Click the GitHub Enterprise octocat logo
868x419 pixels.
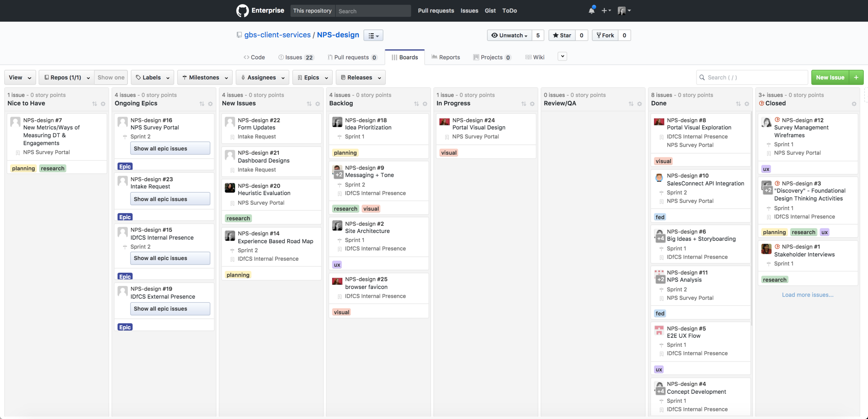(242, 11)
